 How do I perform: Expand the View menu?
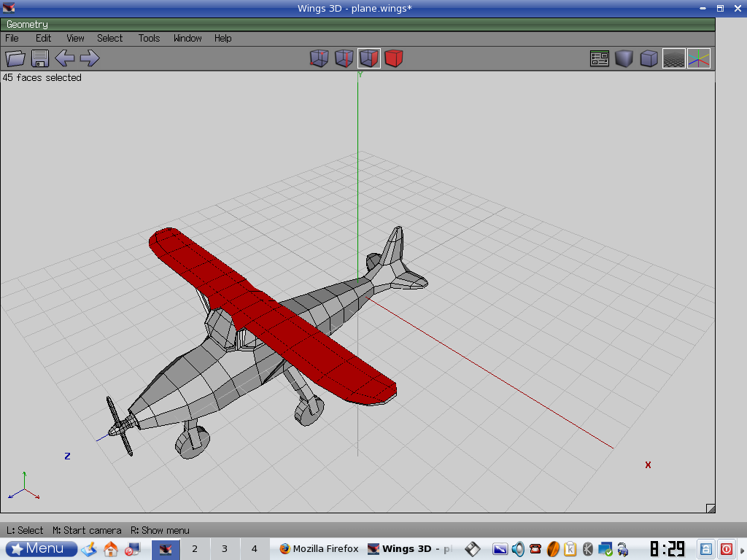[75, 38]
